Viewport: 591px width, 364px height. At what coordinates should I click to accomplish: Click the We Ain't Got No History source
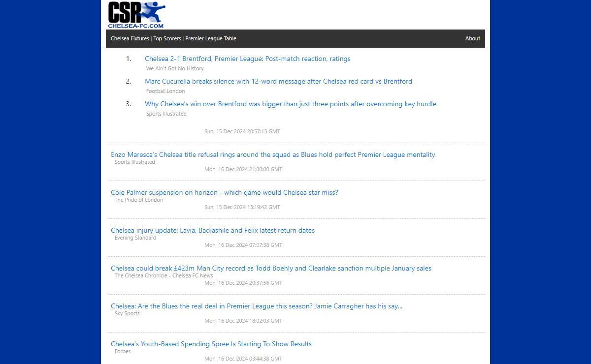175,69
